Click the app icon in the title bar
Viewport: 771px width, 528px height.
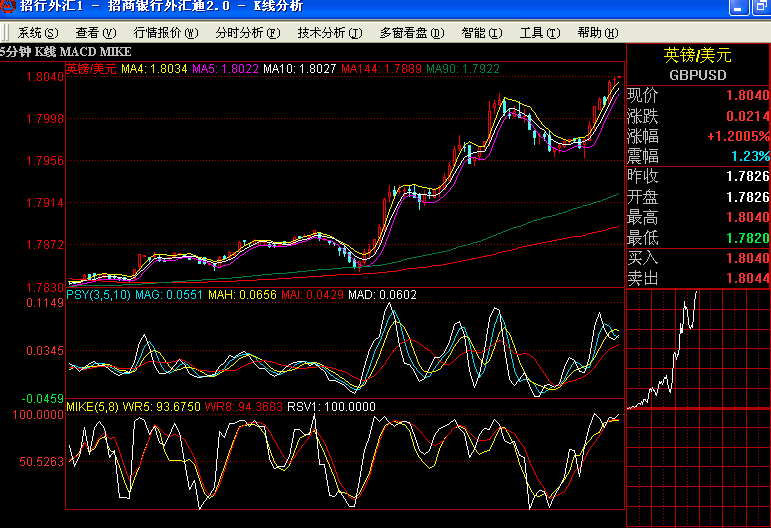tap(8, 6)
